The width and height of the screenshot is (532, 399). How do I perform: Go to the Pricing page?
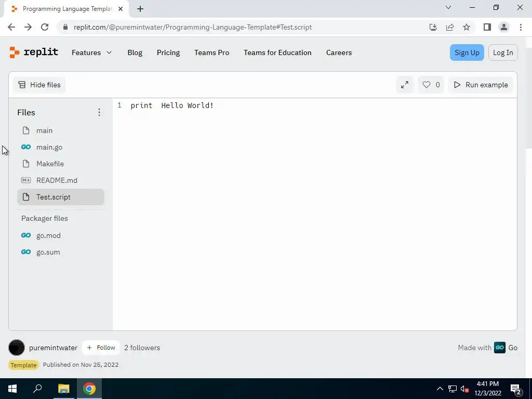168,52
